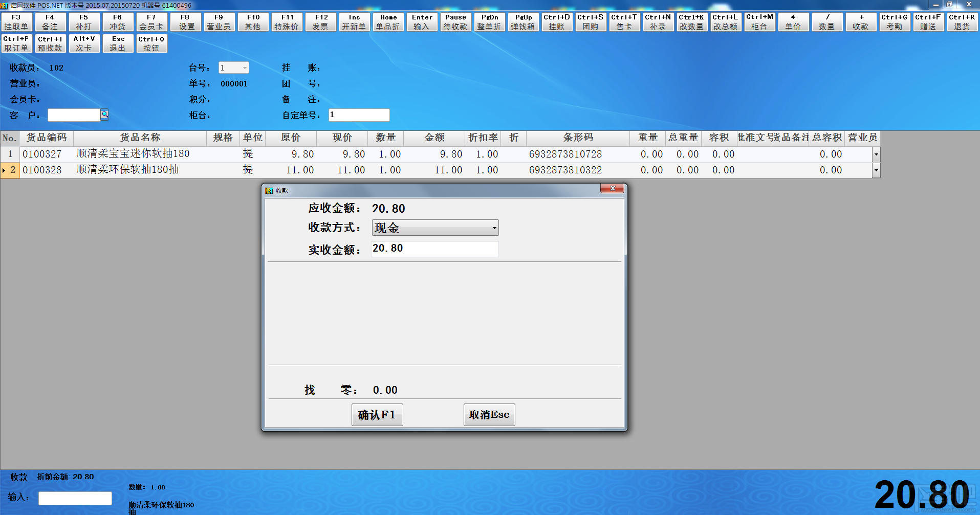Click the 自定单号 custom order number field
This screenshot has width=980, height=515.
coord(359,115)
